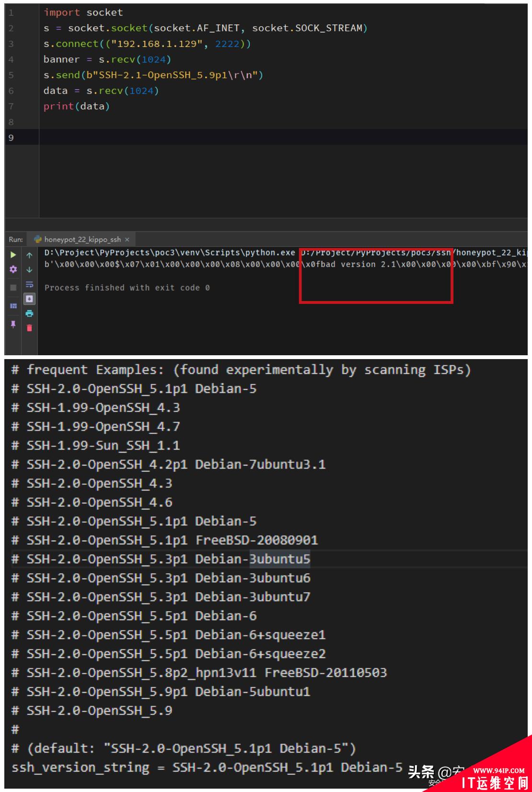532x792 pixels.
Task: Click highlighted 'Debian-3ubuntu5' line
Action: [x=161, y=559]
